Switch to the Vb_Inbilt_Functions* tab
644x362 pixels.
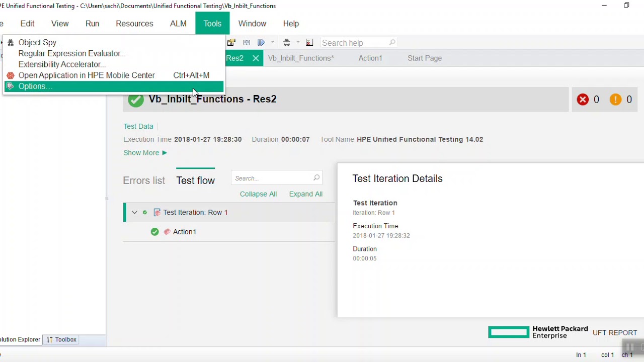(301, 58)
